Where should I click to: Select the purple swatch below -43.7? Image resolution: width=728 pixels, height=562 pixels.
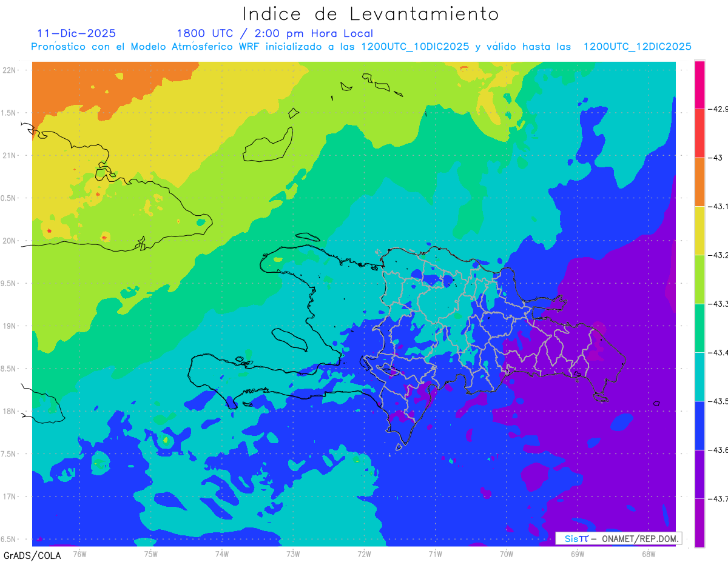(x=699, y=523)
